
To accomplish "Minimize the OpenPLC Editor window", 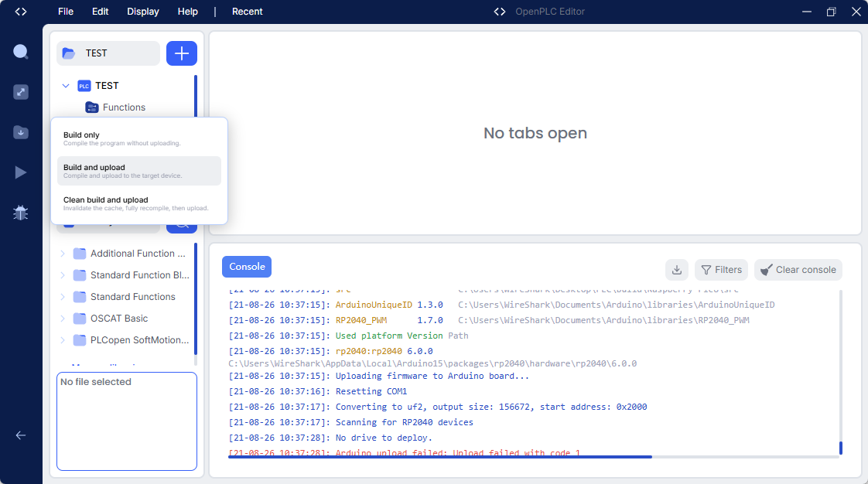I will pos(807,12).
